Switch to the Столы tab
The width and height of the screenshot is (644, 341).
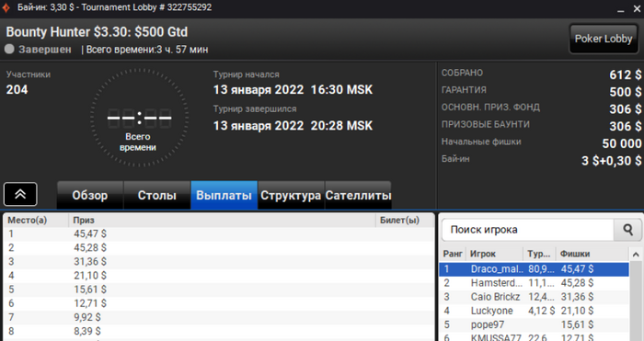(157, 196)
